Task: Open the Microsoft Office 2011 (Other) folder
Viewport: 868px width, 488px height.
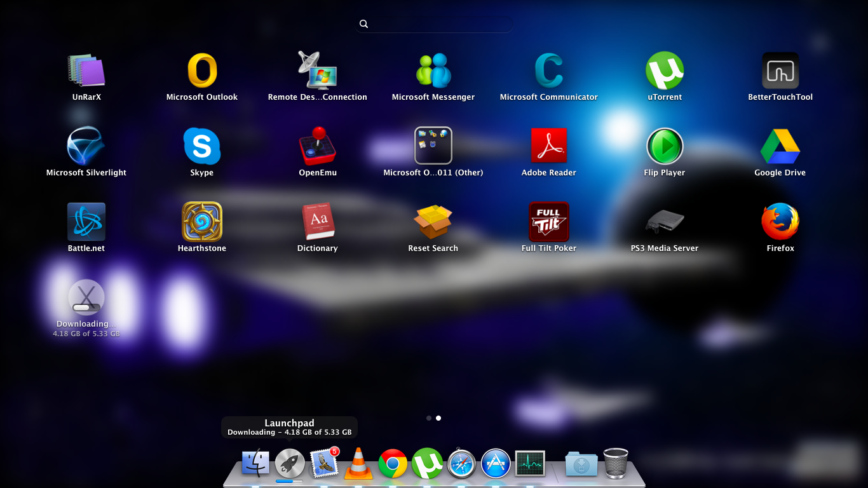Action: (x=433, y=146)
